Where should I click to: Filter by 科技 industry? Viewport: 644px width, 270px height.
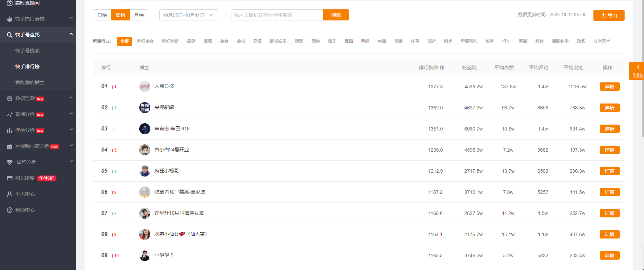tap(539, 41)
